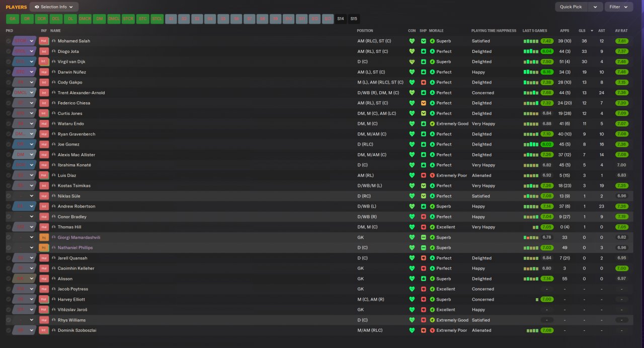Click the Hol info badge for Mohamed Salah

44,41
